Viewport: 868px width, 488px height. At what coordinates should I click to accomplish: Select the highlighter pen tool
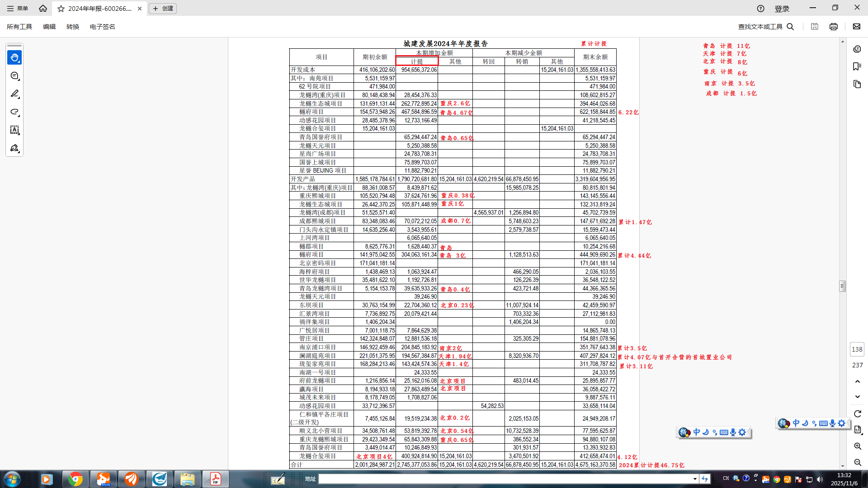click(14, 94)
